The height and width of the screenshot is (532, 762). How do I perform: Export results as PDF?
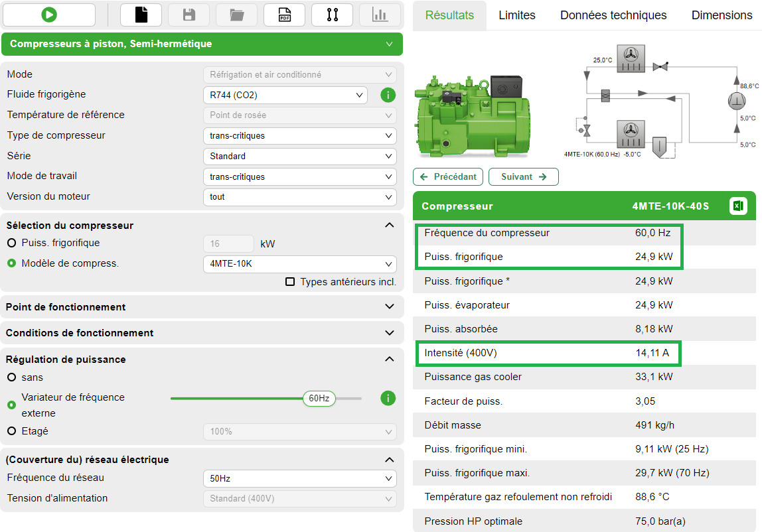(284, 14)
